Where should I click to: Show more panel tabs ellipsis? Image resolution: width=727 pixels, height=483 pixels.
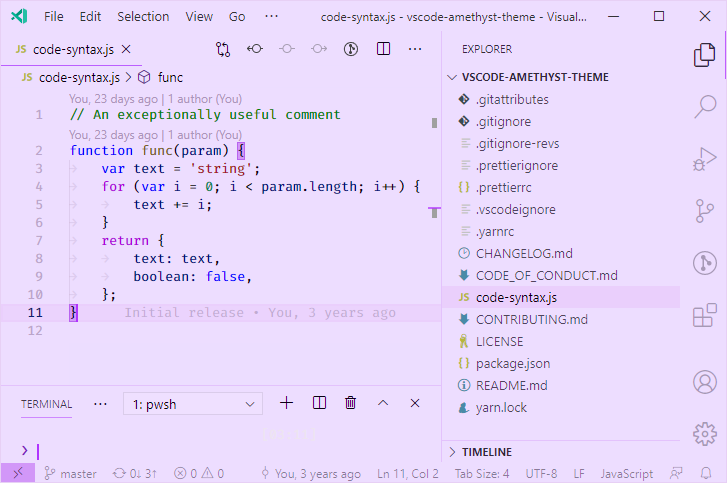[100, 404]
